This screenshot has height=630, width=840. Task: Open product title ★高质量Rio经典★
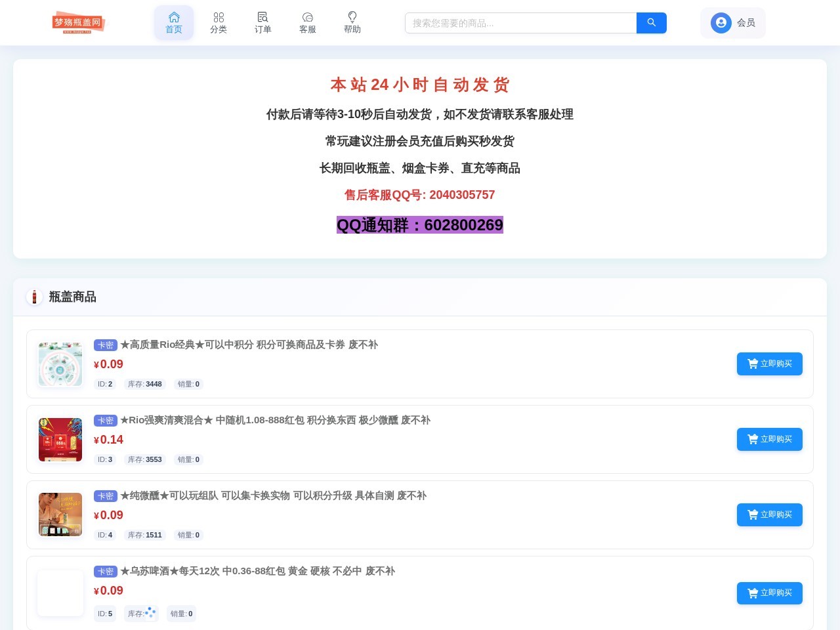[x=249, y=345]
